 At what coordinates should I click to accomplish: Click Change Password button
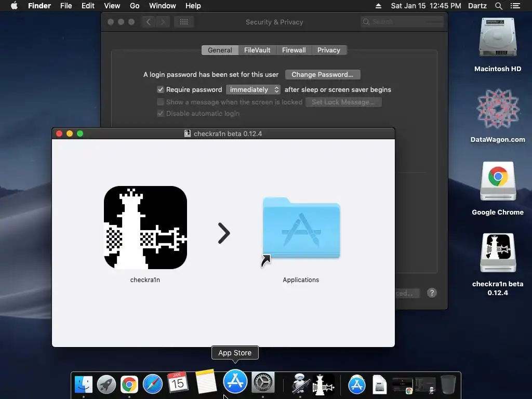tap(323, 75)
